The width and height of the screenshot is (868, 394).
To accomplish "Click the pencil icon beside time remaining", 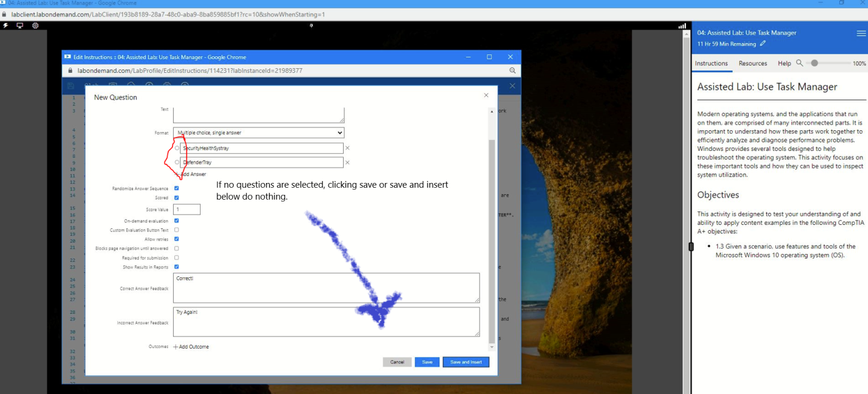I will coord(763,44).
